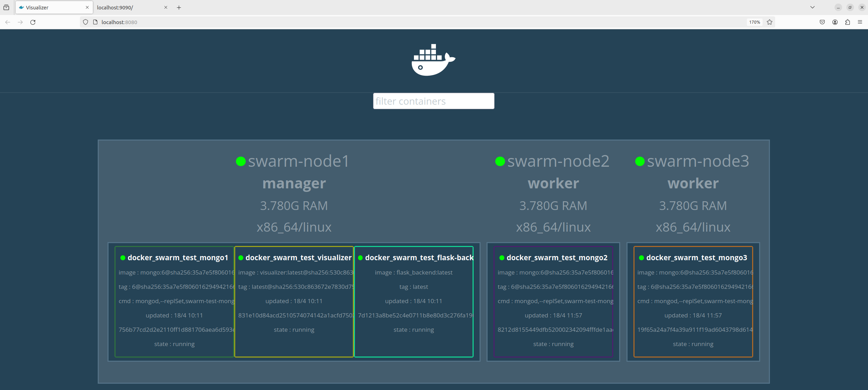
Task: Click the manager role label
Action: click(x=294, y=183)
